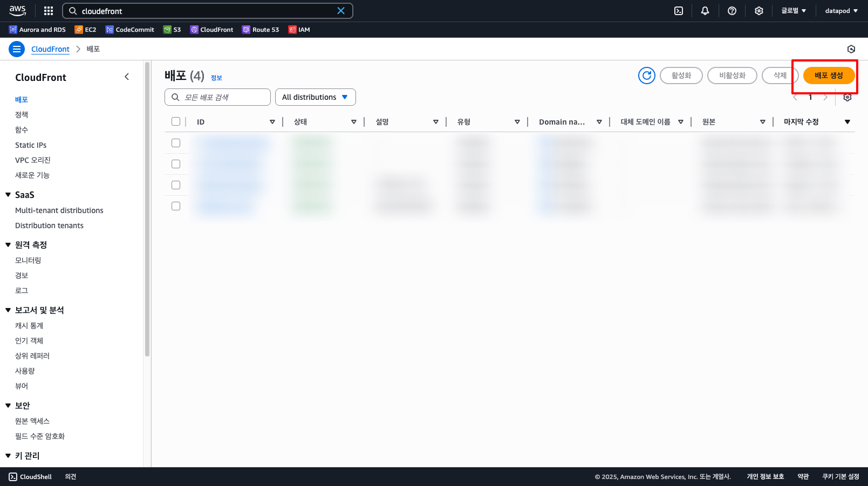The image size is (868, 486).
Task: Open the EC2 bookmark shortcut
Action: click(x=85, y=30)
